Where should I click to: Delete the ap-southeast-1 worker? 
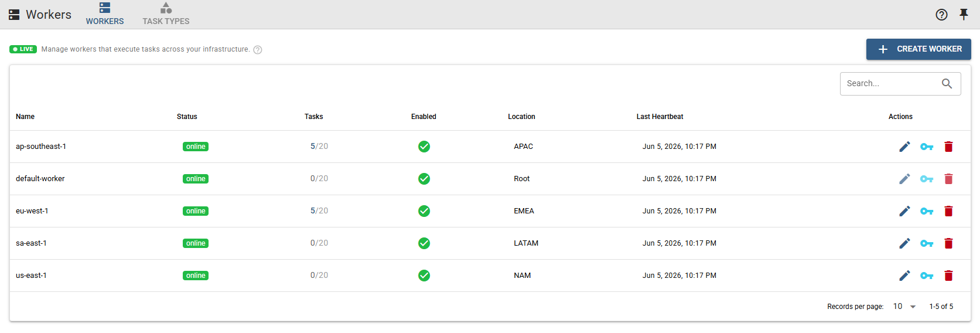948,147
